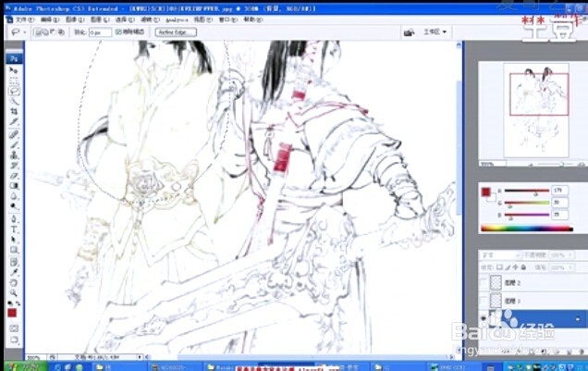This screenshot has width=588, height=371.
Task: Open the layer opacity slider arrow
Action: [x=570, y=255]
